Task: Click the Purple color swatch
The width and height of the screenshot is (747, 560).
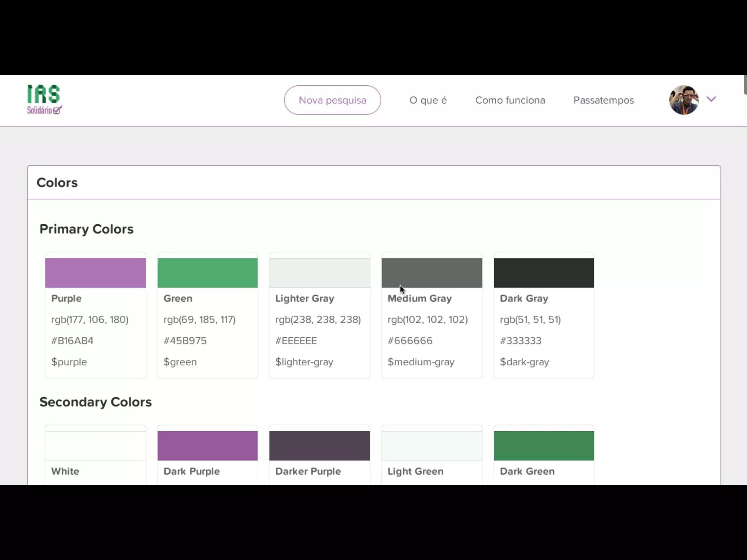Action: point(95,273)
